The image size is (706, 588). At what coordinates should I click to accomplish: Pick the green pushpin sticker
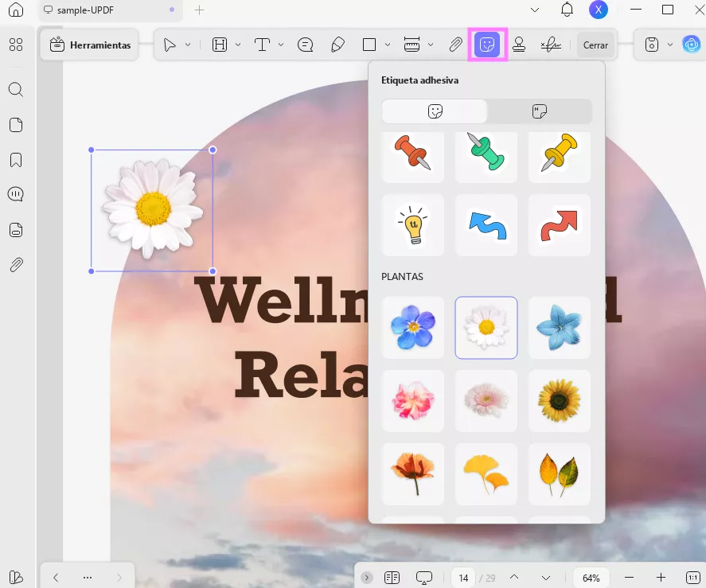(486, 155)
